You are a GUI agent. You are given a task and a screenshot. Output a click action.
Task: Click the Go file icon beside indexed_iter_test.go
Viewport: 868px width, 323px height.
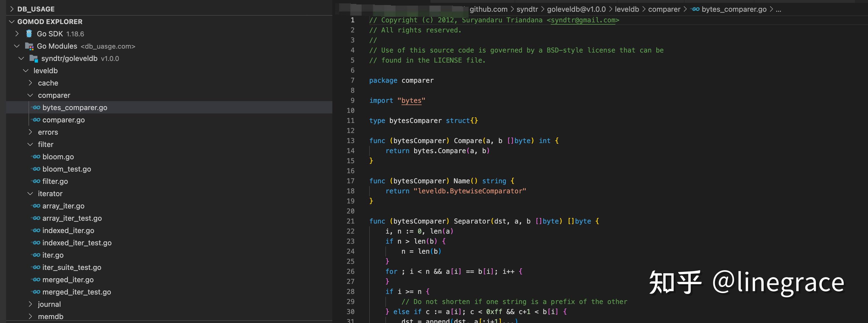point(36,243)
